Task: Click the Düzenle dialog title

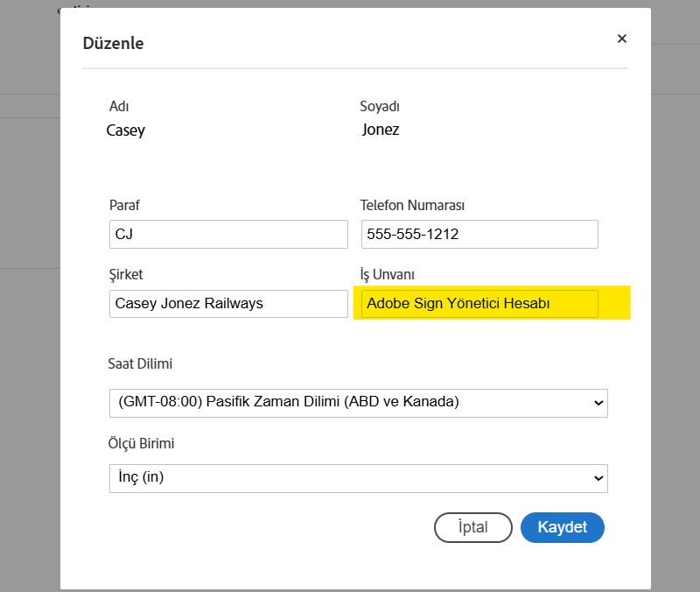Action: (x=114, y=43)
